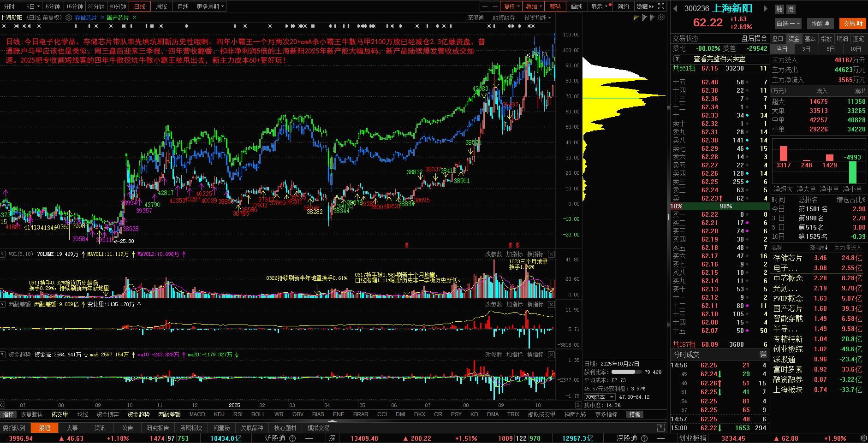
Task: Switch to 周线 weekly chart
Action: click(161, 6)
